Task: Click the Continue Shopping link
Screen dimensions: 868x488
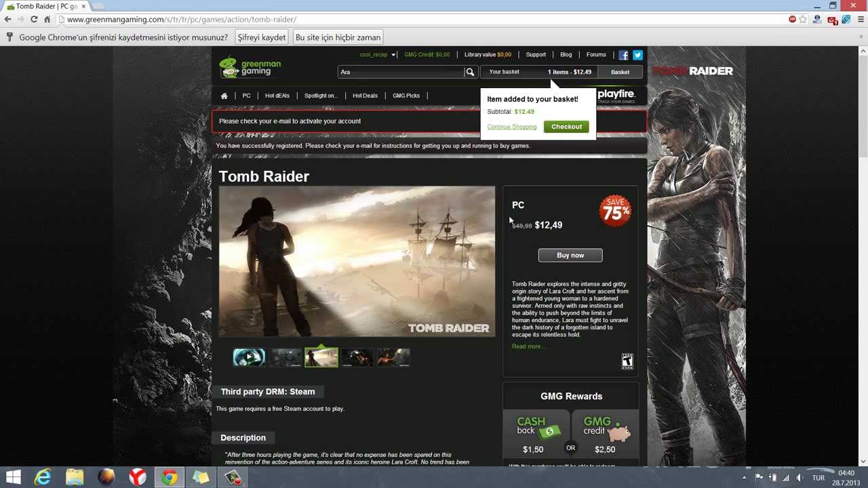Action: coord(511,127)
